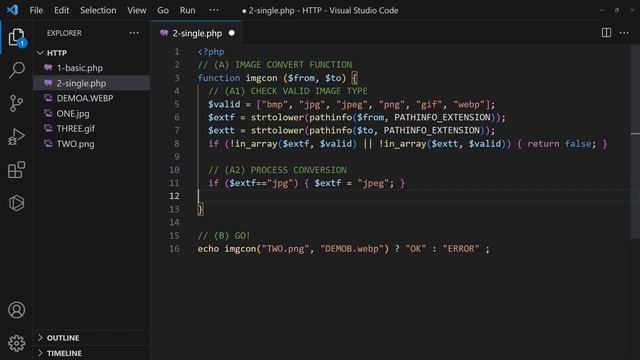
Task: Open editor More Actions ellipsis
Action: pyautogui.click(x=624, y=33)
